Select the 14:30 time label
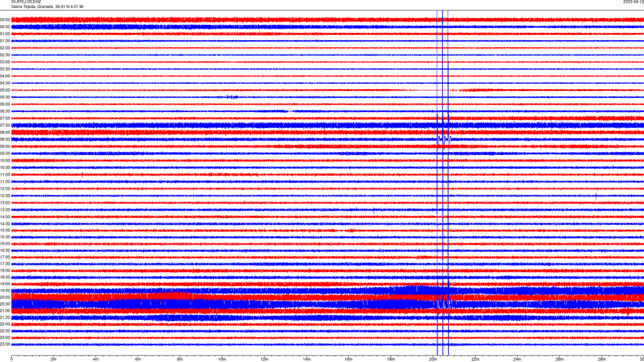This screenshot has width=644, height=362. pyautogui.click(x=5, y=224)
